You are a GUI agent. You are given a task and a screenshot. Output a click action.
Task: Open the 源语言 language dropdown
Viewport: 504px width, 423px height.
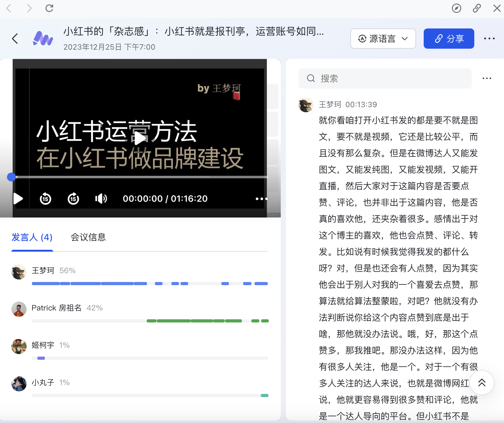tap(383, 39)
